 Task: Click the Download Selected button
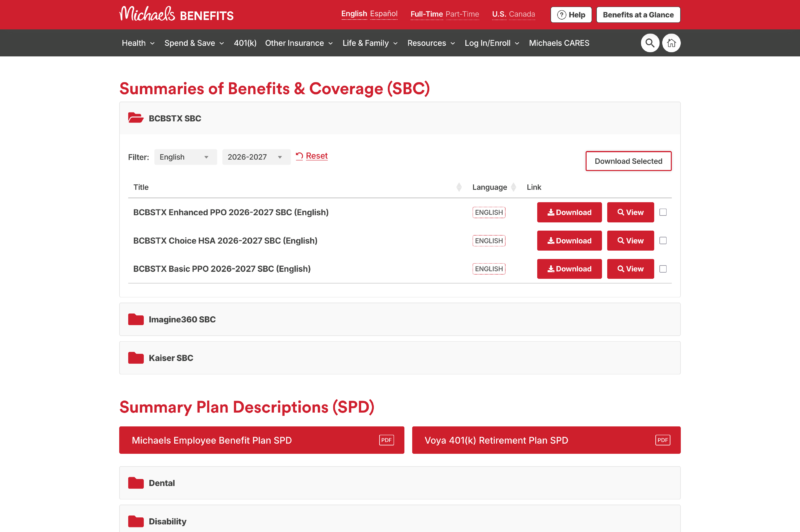click(x=628, y=161)
